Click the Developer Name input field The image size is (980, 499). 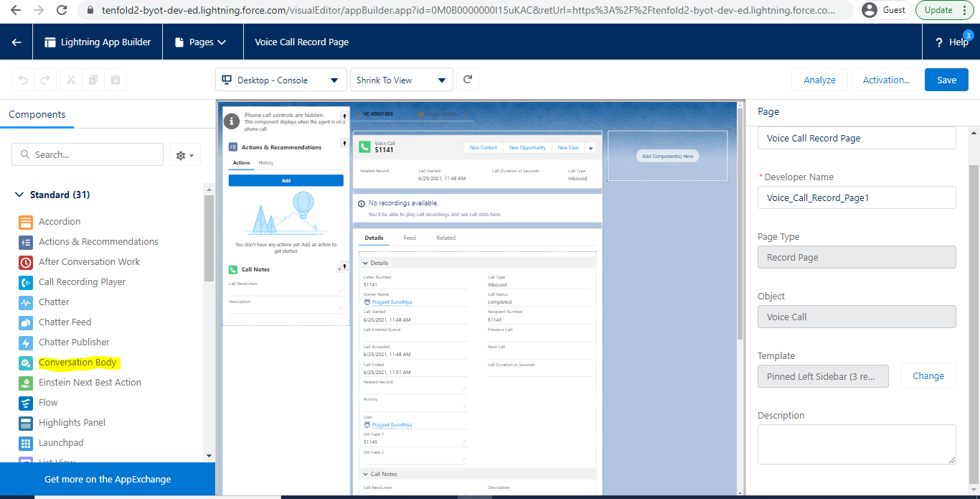point(857,197)
